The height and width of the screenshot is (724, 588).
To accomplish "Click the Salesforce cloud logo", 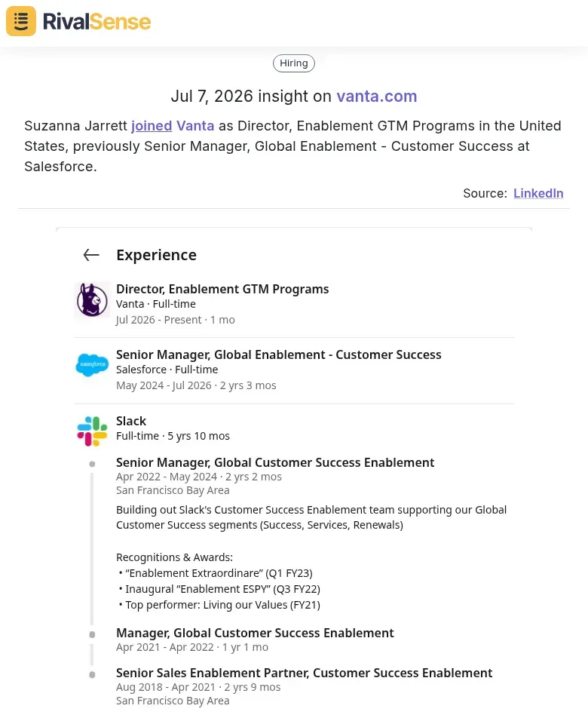I will tap(92, 365).
